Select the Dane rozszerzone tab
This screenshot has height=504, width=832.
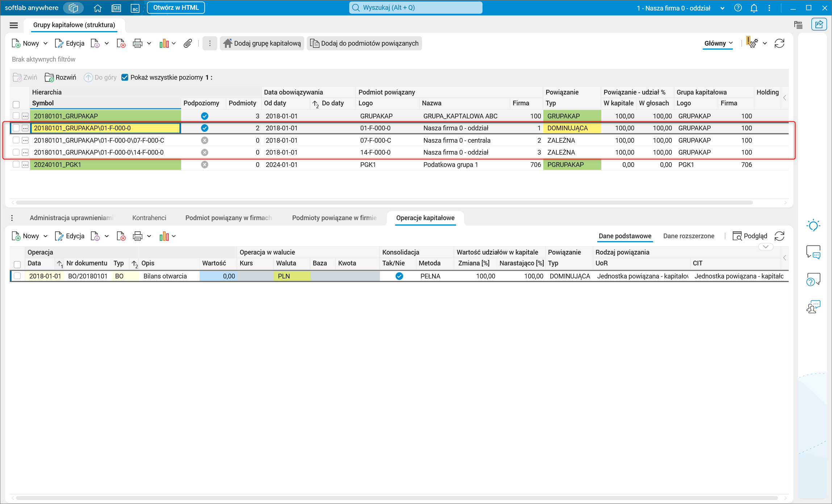tap(688, 236)
